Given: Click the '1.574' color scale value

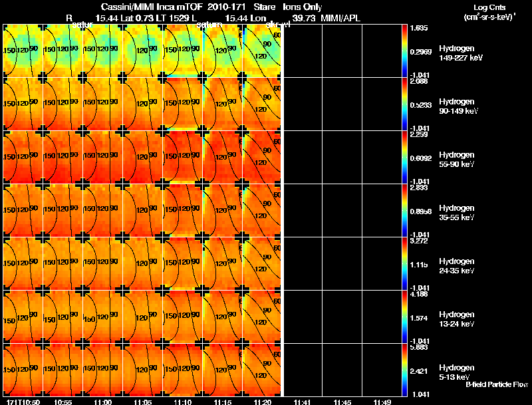Looking at the screenshot, I should (419, 318).
